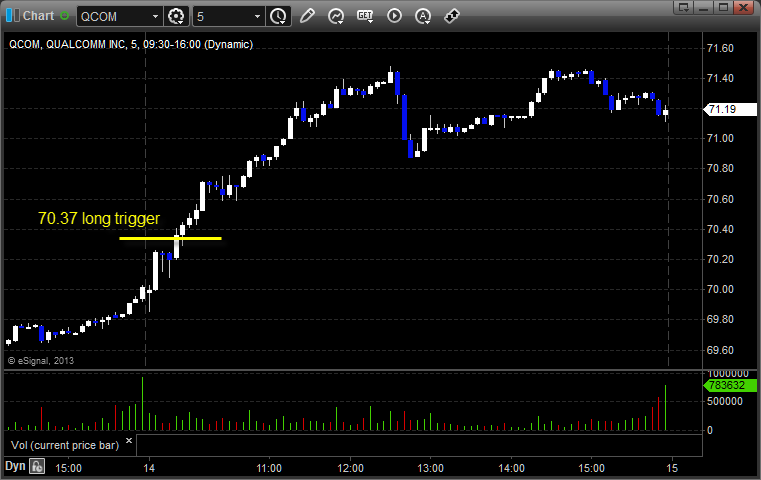Click the Chart window linking icon
Screen dimensions: 761x480
coord(13,16)
